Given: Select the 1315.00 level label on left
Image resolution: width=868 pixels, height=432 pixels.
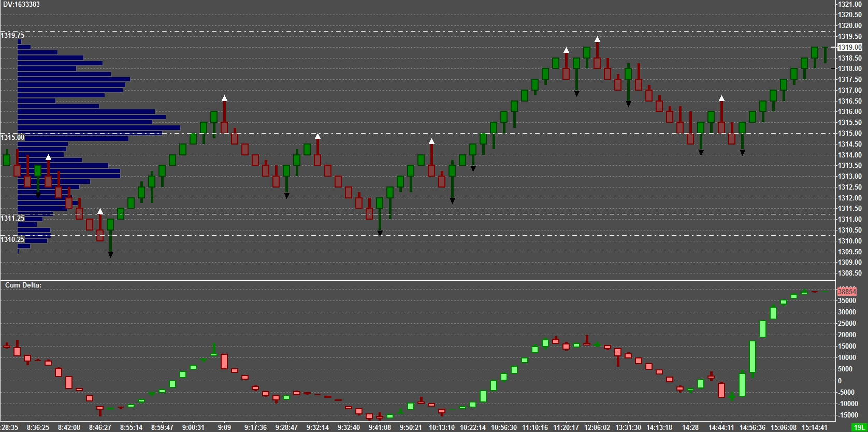Looking at the screenshot, I should [12, 137].
